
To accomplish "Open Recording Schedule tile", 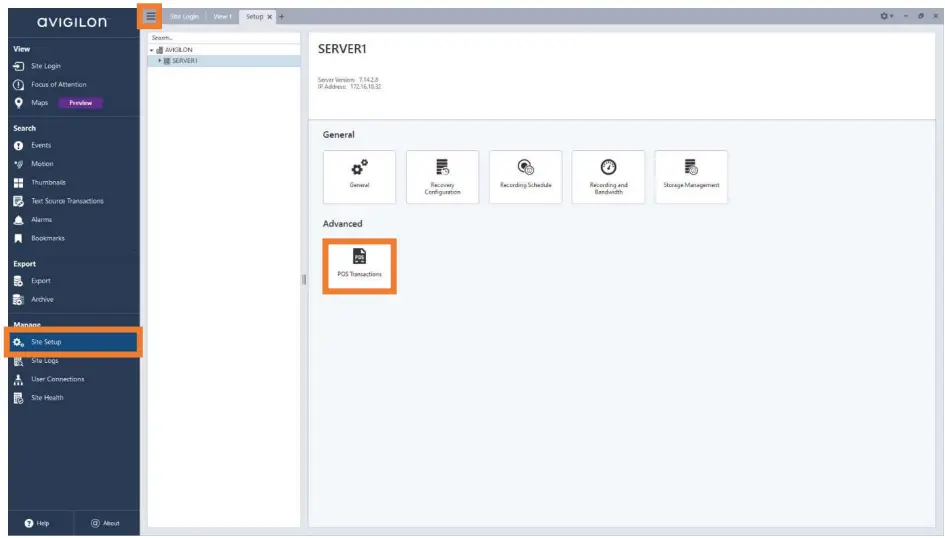I will pos(526,177).
